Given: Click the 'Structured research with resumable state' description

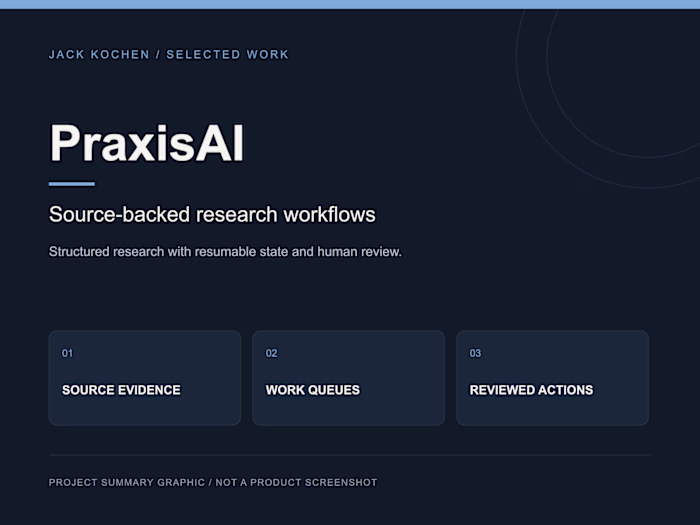Looking at the screenshot, I should tap(225, 252).
